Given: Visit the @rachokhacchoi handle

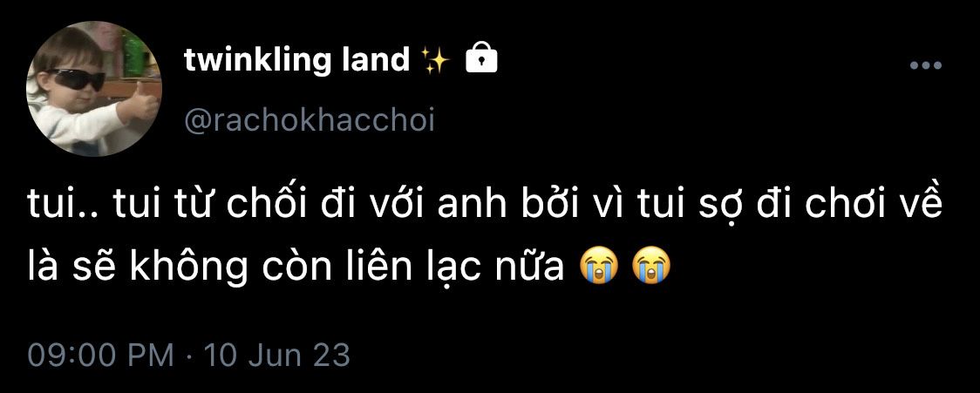Looking at the screenshot, I should (x=309, y=120).
